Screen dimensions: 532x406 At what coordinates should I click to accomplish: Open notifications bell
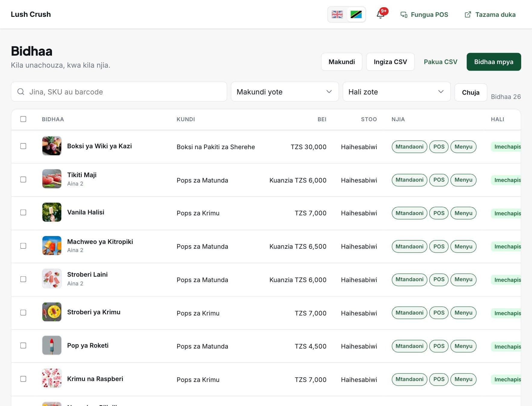(381, 14)
